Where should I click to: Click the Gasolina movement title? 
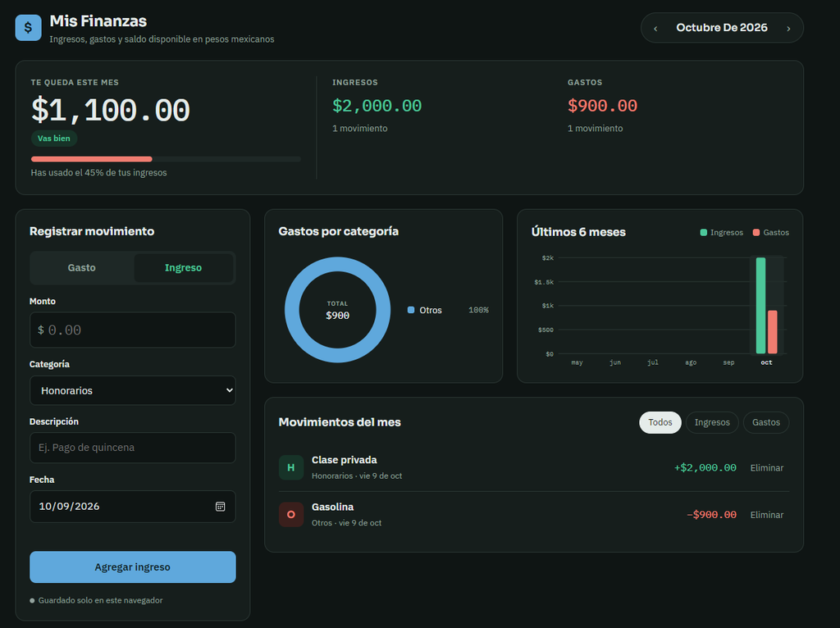click(333, 507)
